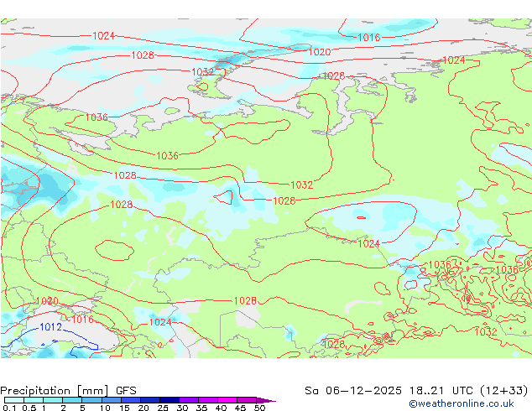Image resolution: width=532 pixels, height=411 pixels.
Task: Click the 1024 label beside the precipitation patch south of 1028
Action: point(160,322)
